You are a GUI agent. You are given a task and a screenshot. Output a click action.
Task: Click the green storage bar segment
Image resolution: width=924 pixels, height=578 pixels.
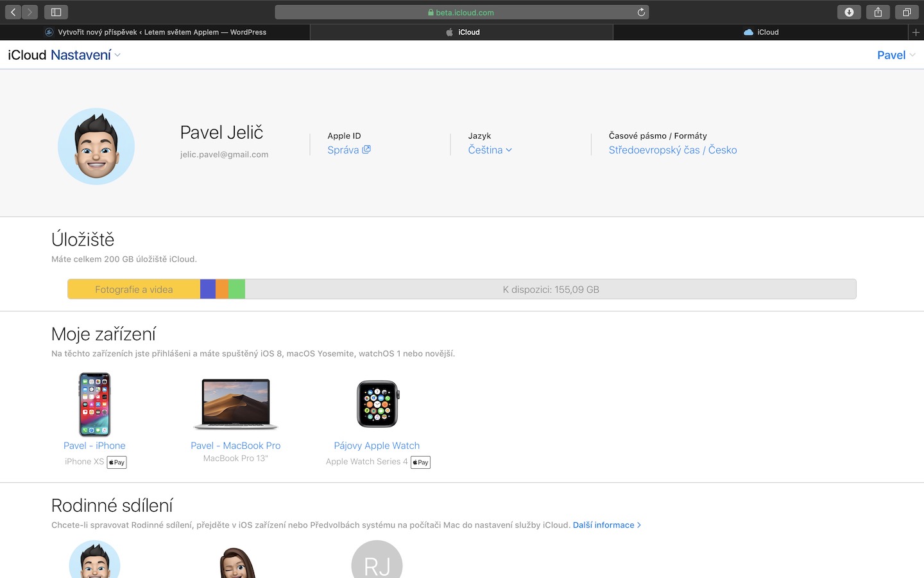click(x=237, y=289)
